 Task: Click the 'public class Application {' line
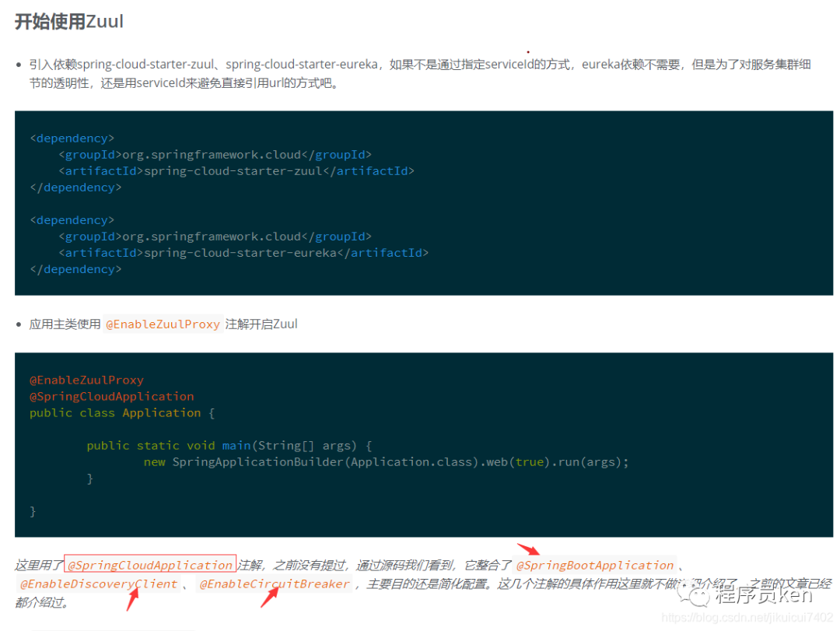tap(122, 413)
